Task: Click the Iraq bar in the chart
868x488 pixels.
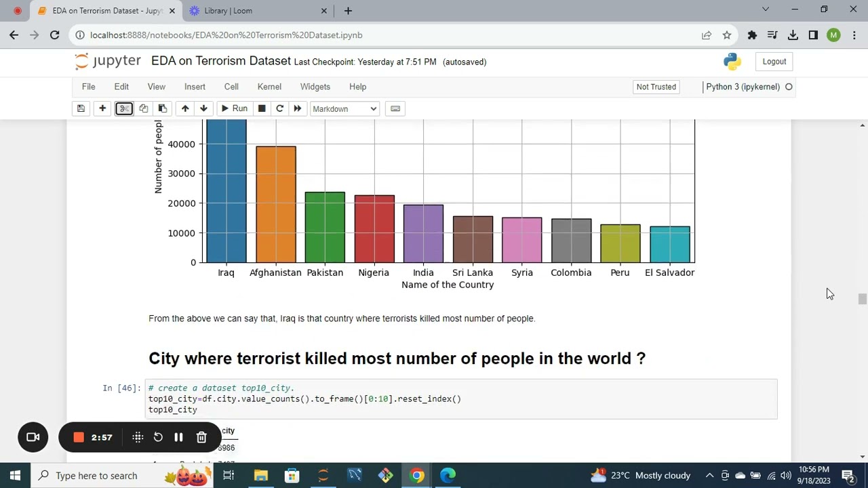Action: [226, 191]
